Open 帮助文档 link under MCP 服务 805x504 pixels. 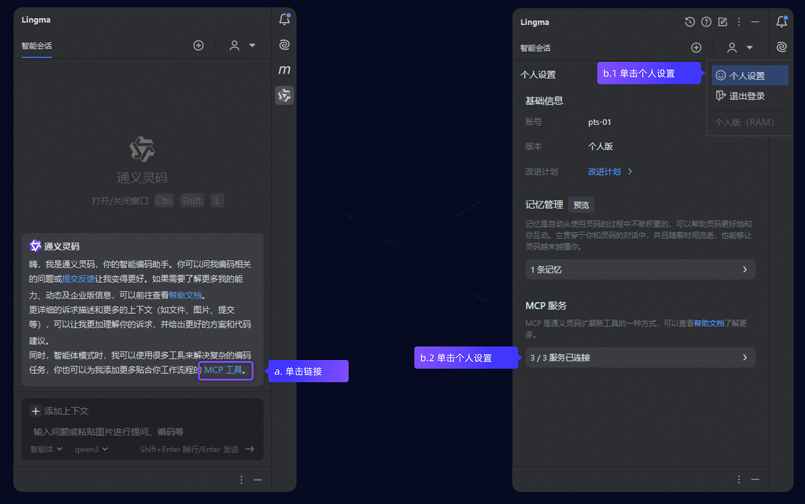(709, 323)
